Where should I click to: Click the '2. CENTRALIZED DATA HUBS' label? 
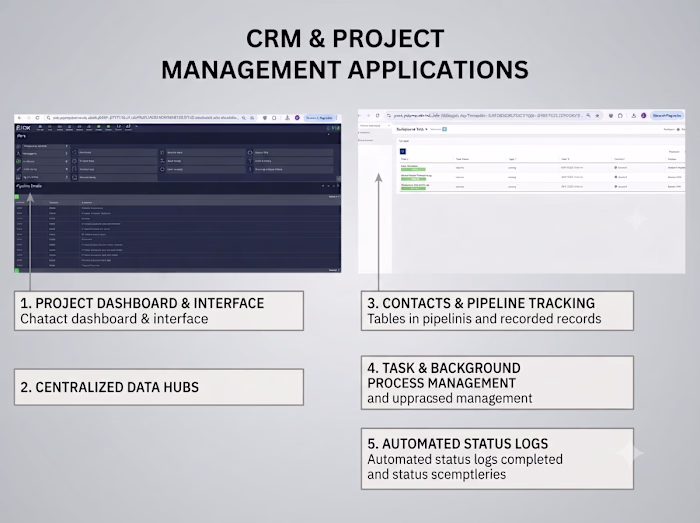click(109, 387)
